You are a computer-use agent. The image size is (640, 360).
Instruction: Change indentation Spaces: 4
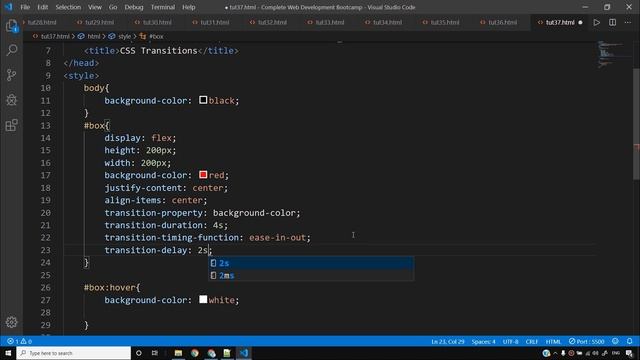(x=483, y=341)
